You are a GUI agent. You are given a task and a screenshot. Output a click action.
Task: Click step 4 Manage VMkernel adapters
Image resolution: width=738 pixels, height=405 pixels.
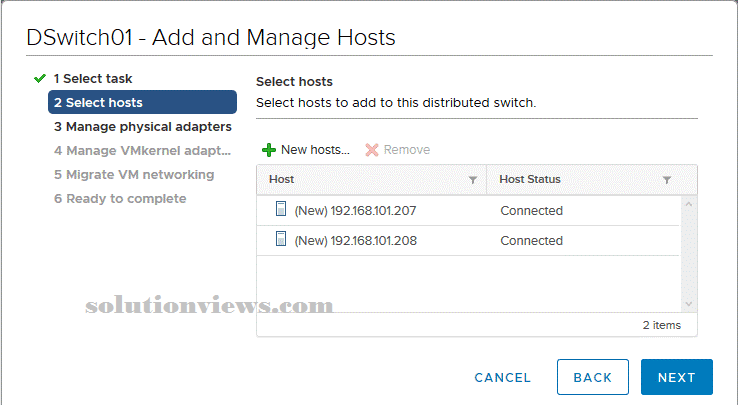pyautogui.click(x=142, y=151)
